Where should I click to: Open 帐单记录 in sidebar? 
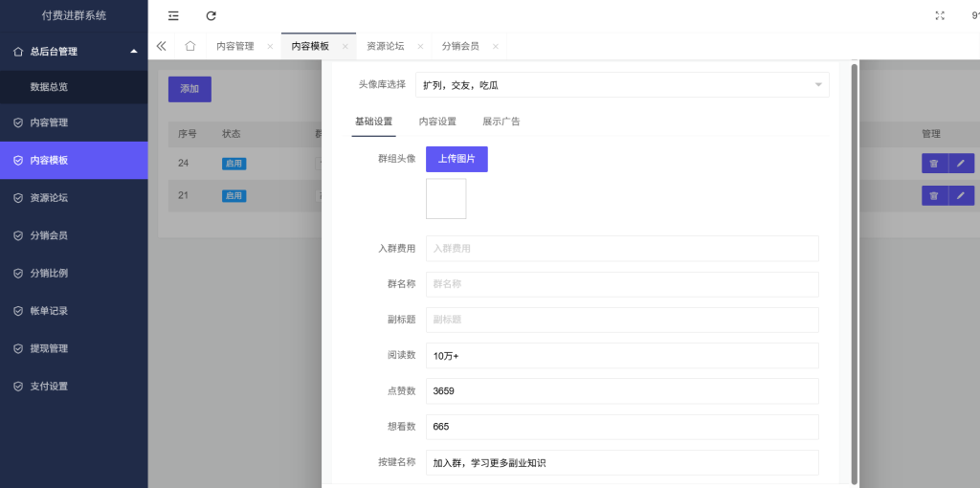pyautogui.click(x=74, y=311)
